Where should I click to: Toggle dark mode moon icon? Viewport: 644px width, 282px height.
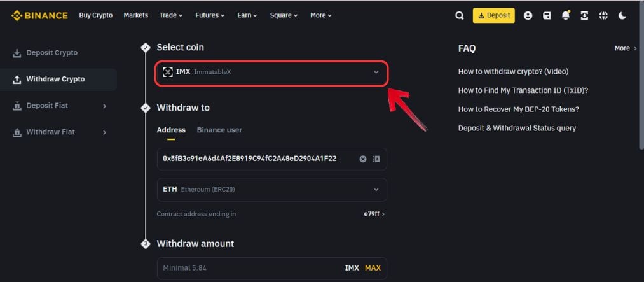(622, 16)
